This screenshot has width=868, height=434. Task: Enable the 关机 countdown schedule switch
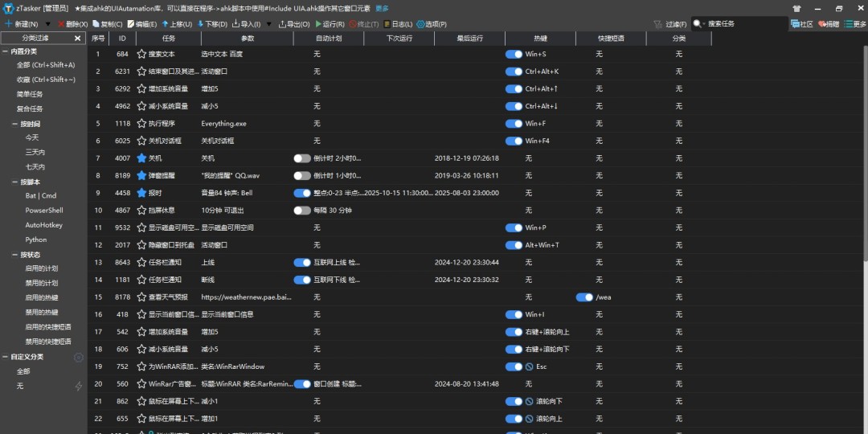(x=302, y=158)
